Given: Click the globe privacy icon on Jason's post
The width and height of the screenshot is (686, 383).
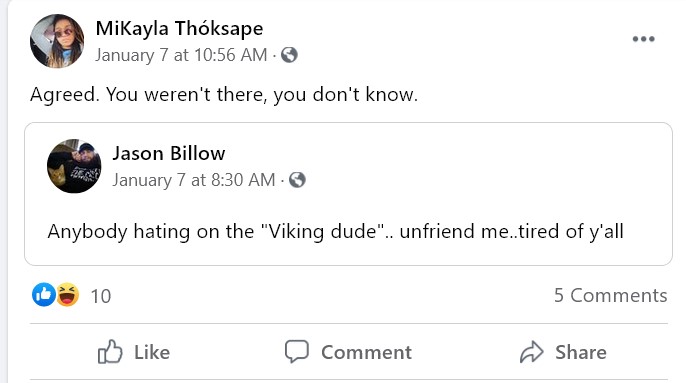Looking at the screenshot, I should [x=297, y=180].
